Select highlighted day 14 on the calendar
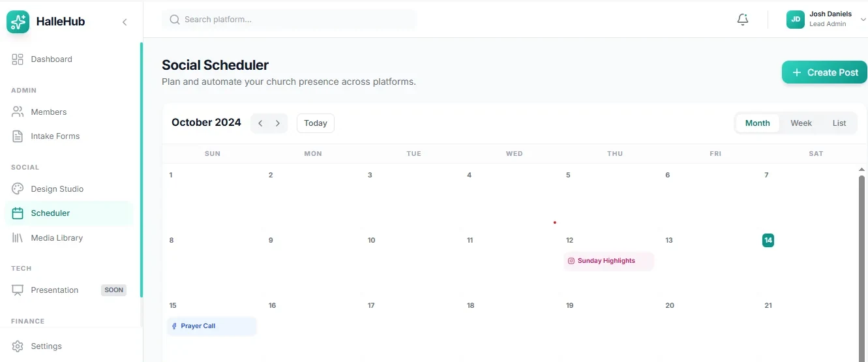 tap(768, 240)
